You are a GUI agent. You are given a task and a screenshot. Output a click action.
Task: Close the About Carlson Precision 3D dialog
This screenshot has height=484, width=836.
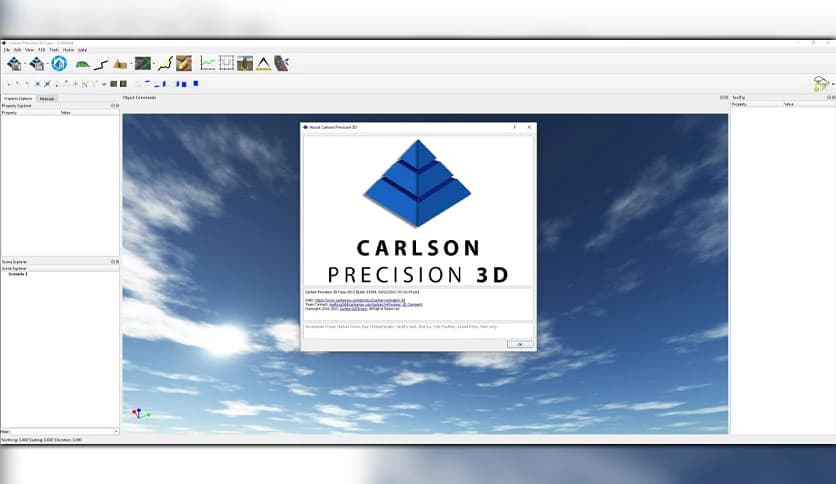click(x=529, y=127)
